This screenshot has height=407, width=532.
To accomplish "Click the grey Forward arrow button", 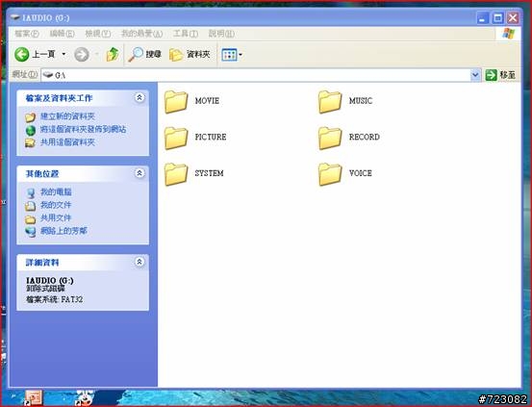I will (x=82, y=54).
